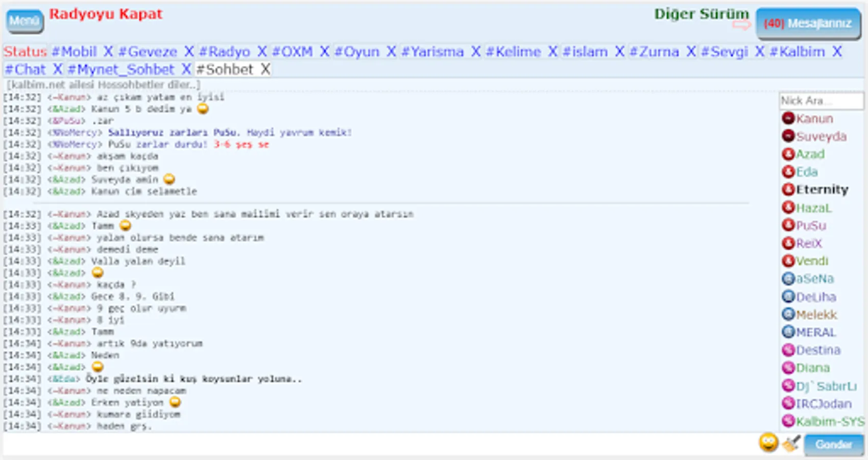Select user Destina in nick list
The width and height of the screenshot is (868, 460).
(x=818, y=350)
